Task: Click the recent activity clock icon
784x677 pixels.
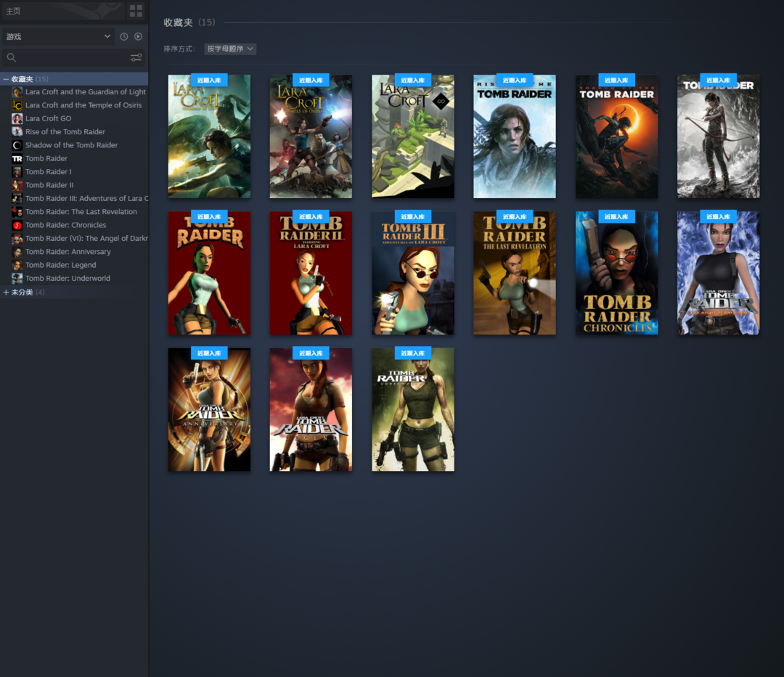Action: pos(124,36)
